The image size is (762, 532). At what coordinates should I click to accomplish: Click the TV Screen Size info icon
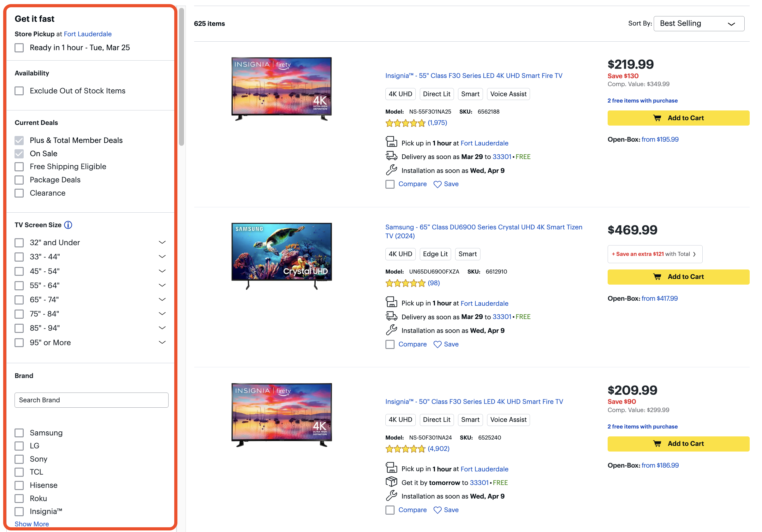pos(68,225)
